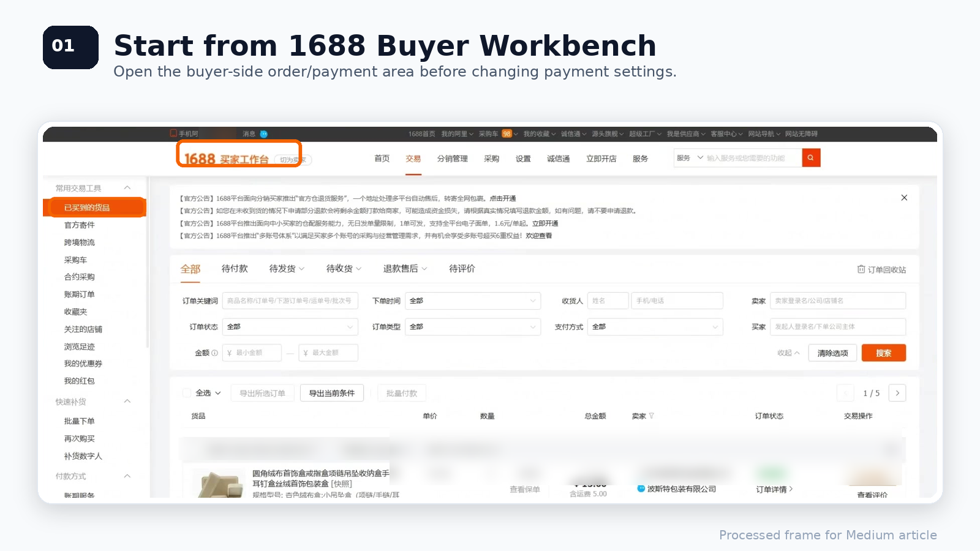Click the minimum amount (最小金额) field

pos(252,353)
